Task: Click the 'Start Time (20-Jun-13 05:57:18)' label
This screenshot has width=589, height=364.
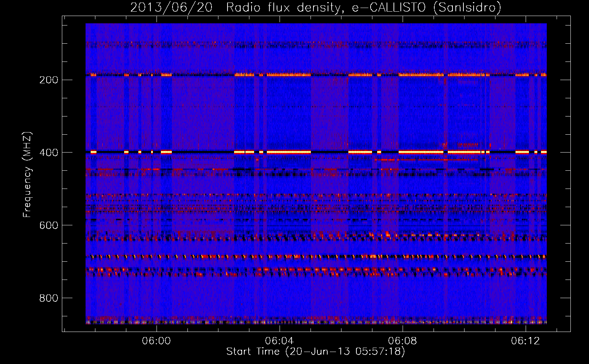Action: pos(316,352)
